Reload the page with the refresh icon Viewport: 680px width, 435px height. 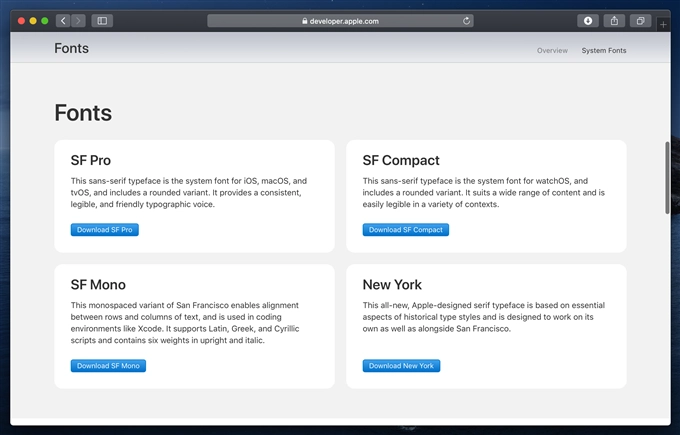tap(466, 21)
